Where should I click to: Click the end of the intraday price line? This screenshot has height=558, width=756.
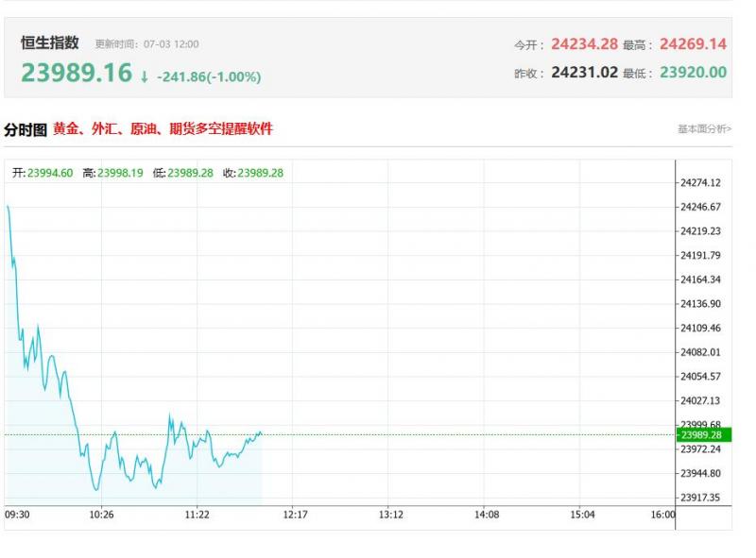point(262,433)
